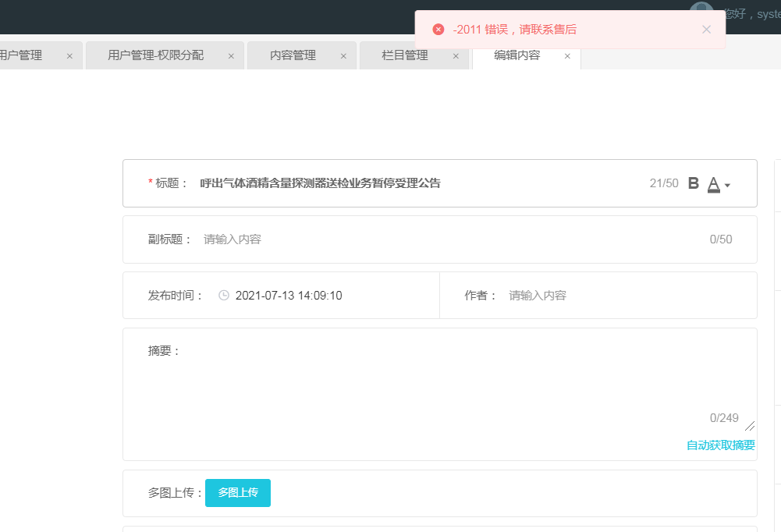Close the 栏目管理 tab
Image resolution: width=781 pixels, height=532 pixels.
click(x=456, y=56)
